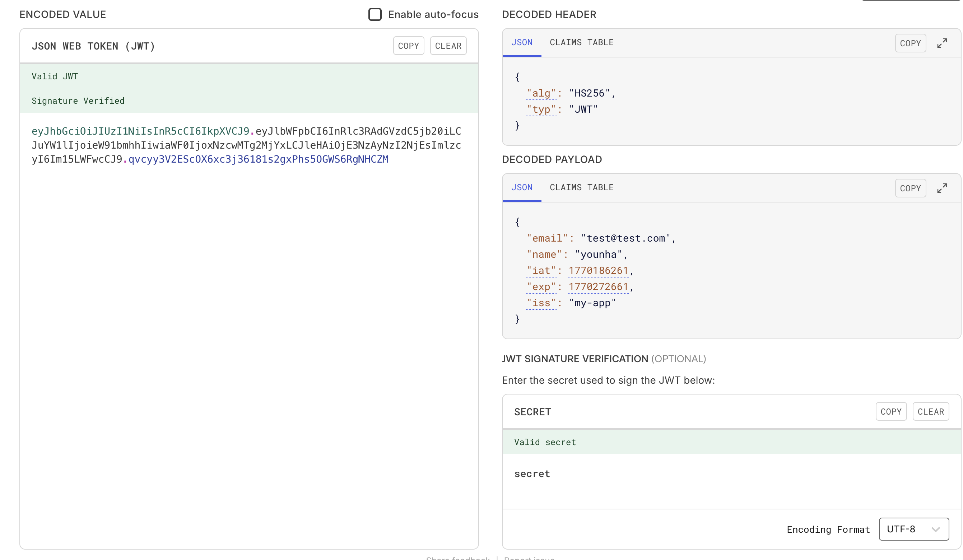Clear the secret field
Viewport: 963px width, 560px height.
tap(931, 411)
